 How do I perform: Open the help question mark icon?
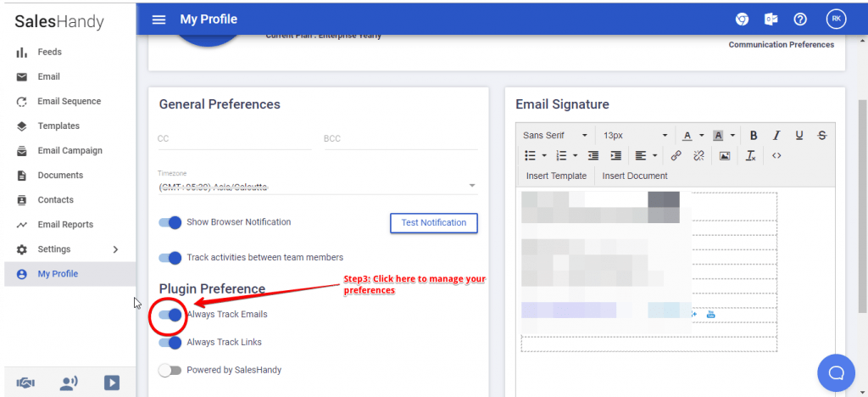[800, 20]
